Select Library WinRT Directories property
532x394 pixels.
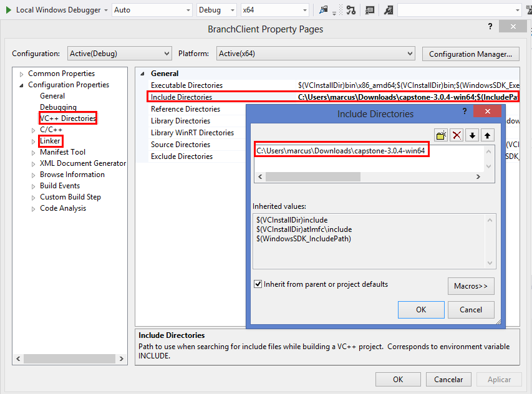click(x=192, y=133)
